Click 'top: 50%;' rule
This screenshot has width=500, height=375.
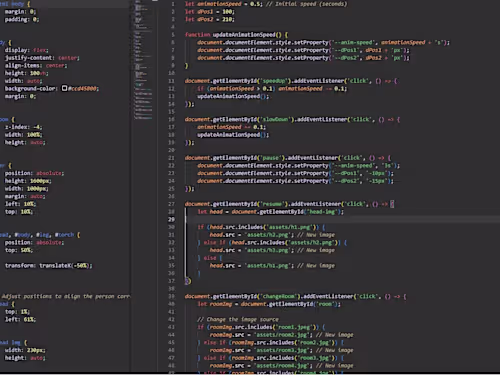point(19,250)
